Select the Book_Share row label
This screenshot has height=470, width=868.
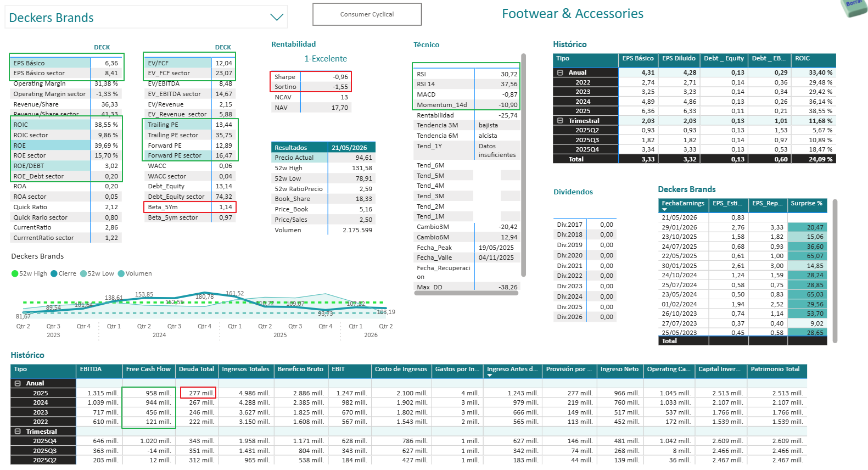click(x=293, y=199)
